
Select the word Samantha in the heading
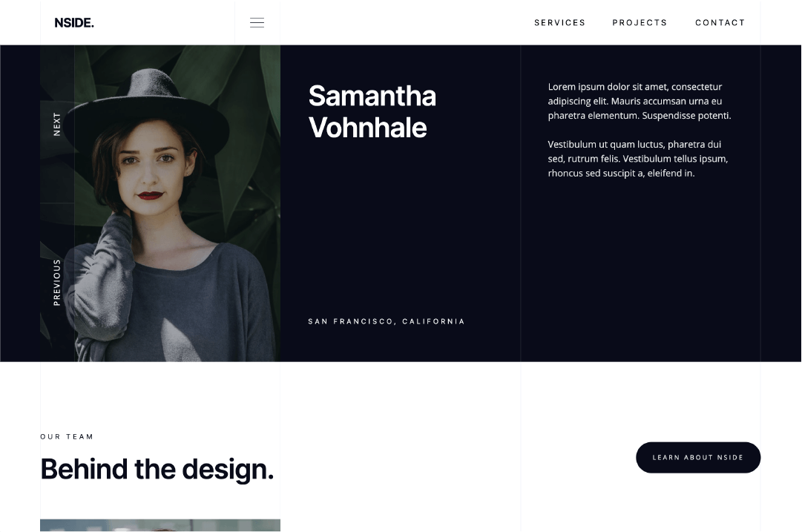click(372, 96)
